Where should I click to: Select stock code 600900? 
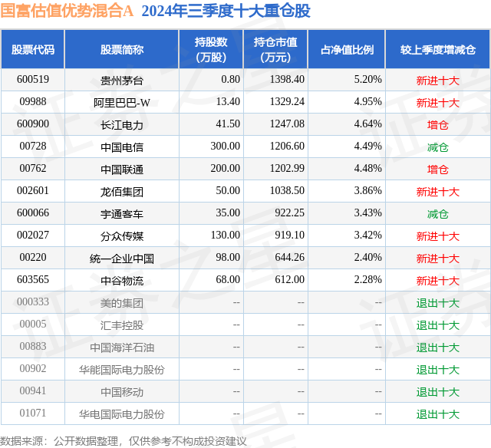point(33,124)
